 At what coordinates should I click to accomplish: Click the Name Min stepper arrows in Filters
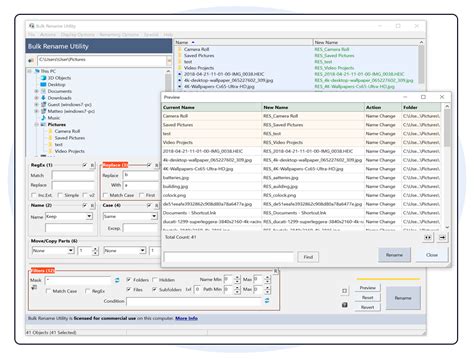237,279
